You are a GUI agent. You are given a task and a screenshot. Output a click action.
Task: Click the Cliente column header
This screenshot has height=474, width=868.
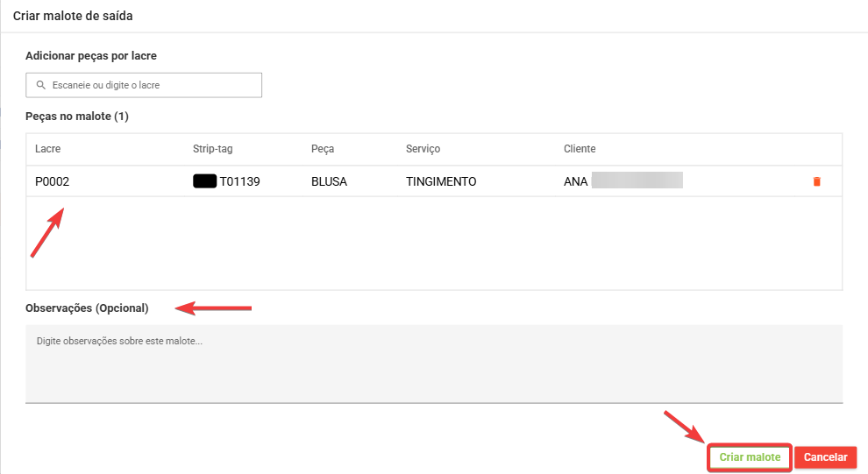click(x=580, y=149)
